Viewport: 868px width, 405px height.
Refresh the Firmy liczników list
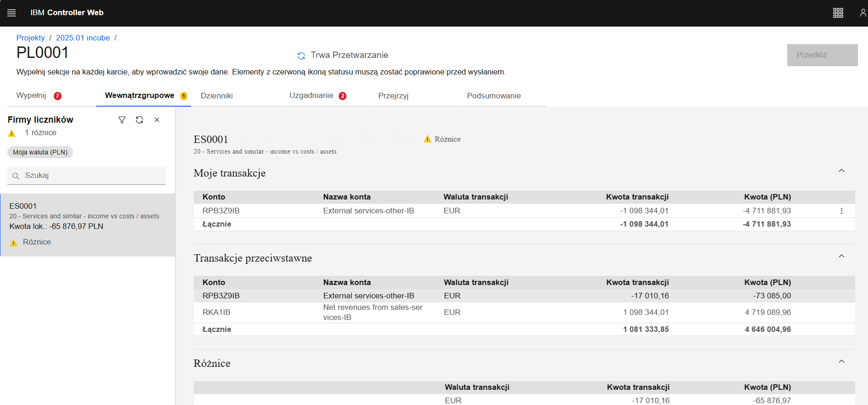(x=139, y=120)
